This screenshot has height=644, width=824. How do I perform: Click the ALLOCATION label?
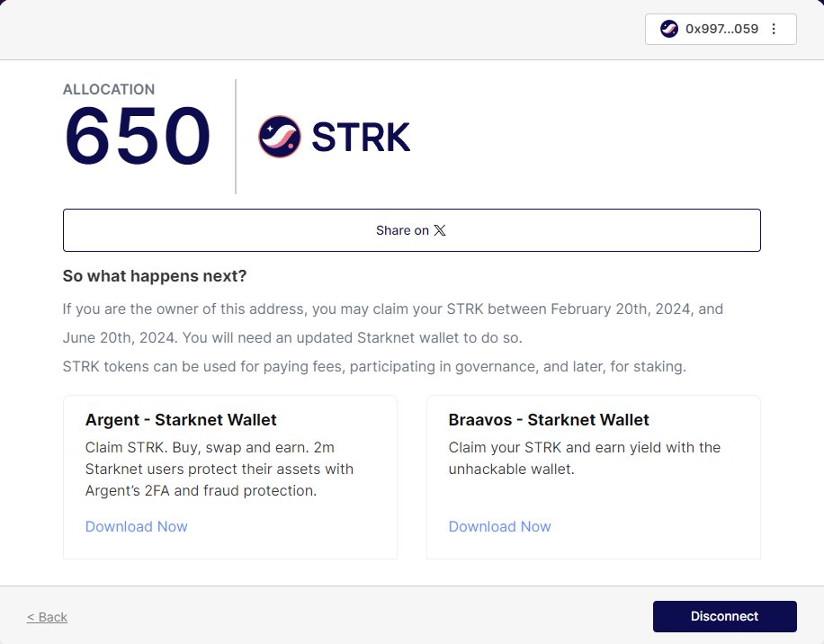(109, 89)
